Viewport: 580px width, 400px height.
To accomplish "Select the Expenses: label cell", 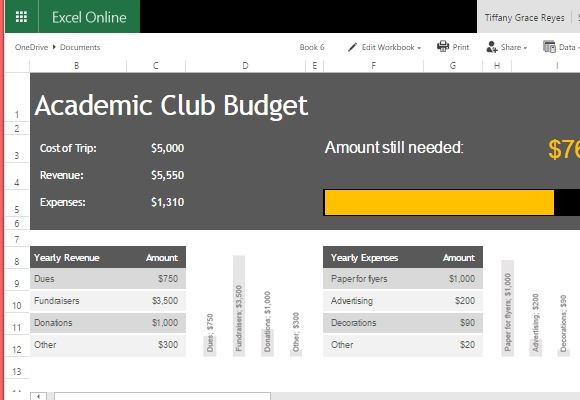I will (63, 202).
